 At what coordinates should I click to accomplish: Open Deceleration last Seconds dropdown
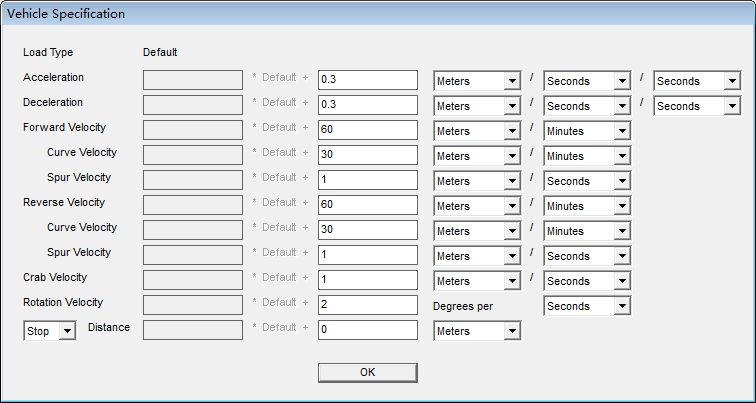tap(697, 106)
